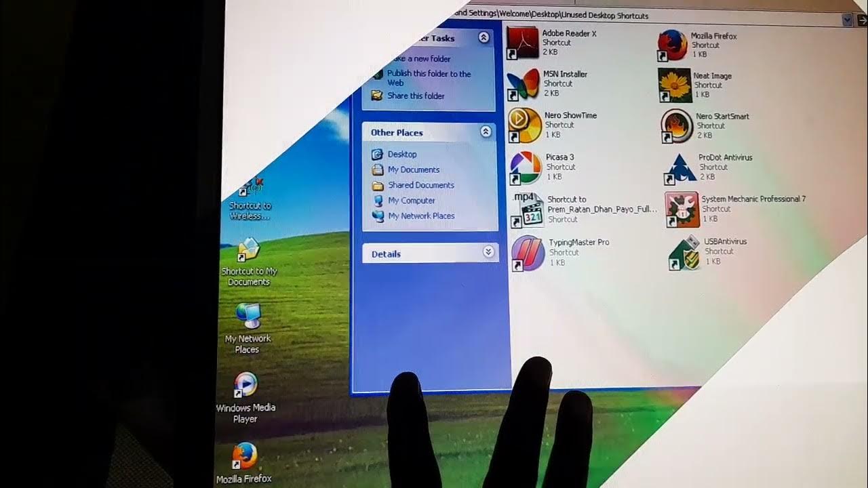
Task: Click the Picasa 3 file name text
Action: coord(560,157)
